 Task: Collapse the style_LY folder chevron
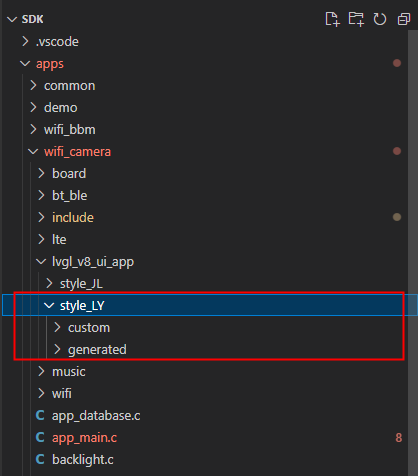[49, 305]
